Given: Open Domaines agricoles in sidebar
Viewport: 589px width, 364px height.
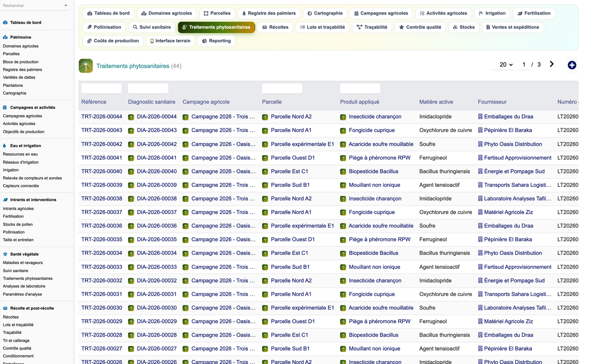Looking at the screenshot, I should coord(21,46).
